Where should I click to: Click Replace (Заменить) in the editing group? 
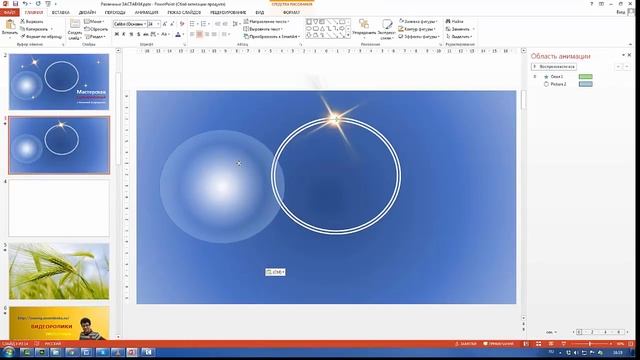pyautogui.click(x=460, y=29)
